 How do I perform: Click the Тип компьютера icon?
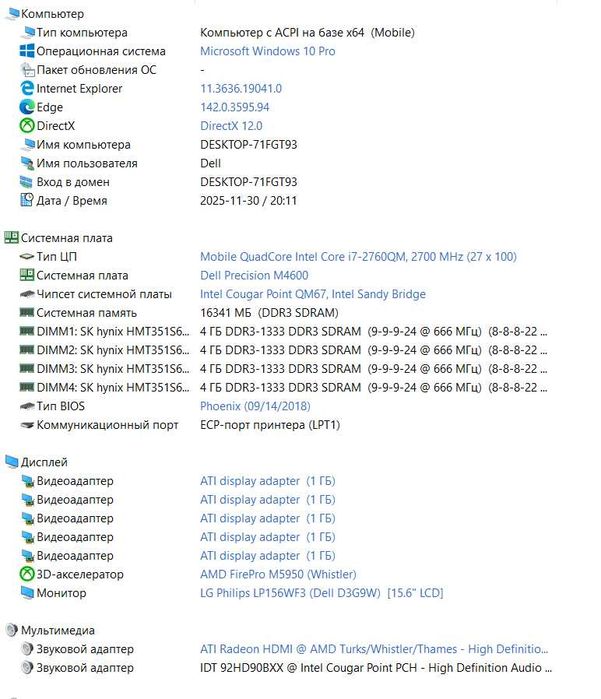[x=28, y=32]
